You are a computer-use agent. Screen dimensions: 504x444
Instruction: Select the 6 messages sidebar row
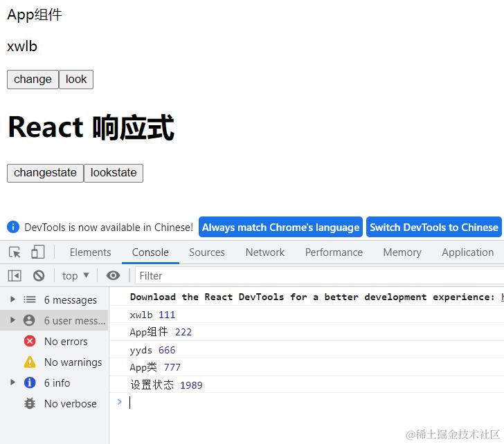(x=54, y=299)
